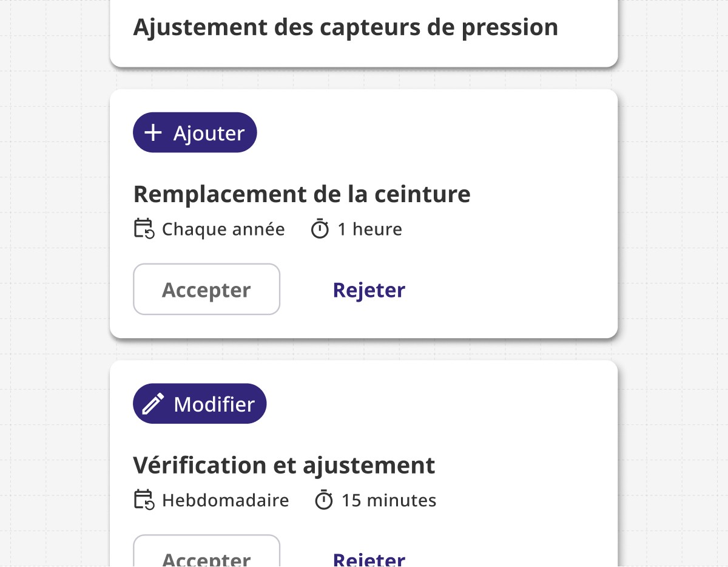Click the pencil icon in the Modifier badge
This screenshot has width=728, height=567.
153,404
